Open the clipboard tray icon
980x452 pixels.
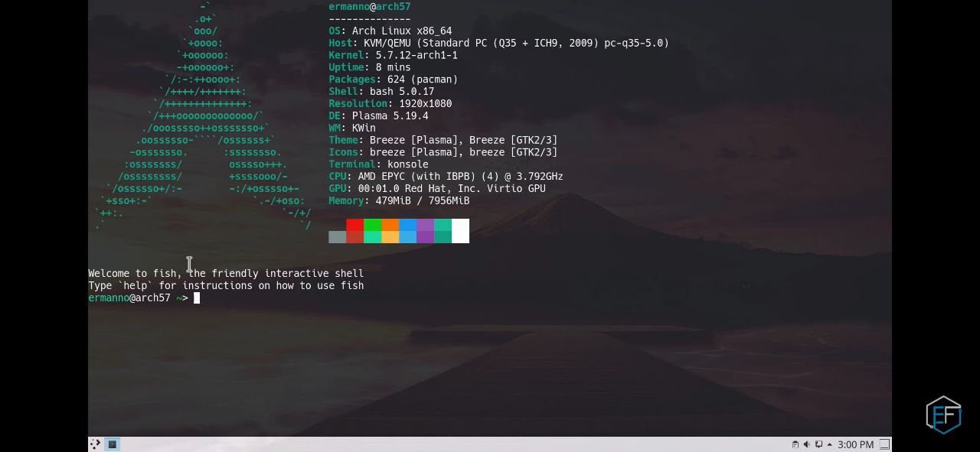click(x=795, y=444)
